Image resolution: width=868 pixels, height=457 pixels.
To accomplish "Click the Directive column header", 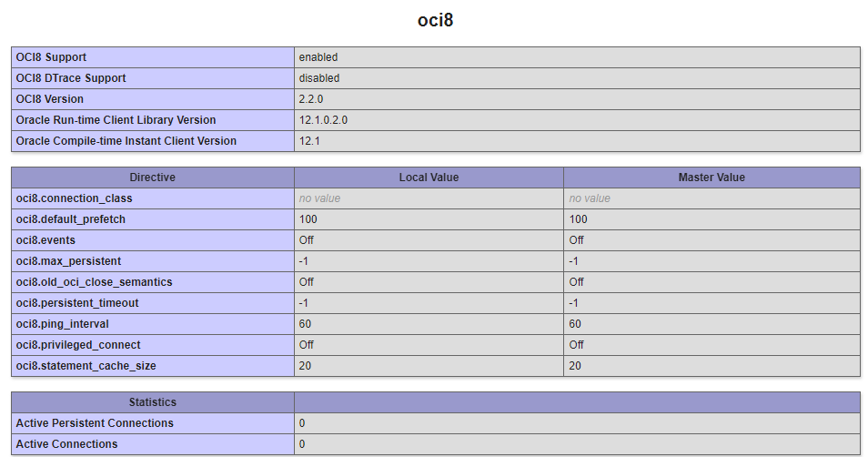I will (x=152, y=178).
